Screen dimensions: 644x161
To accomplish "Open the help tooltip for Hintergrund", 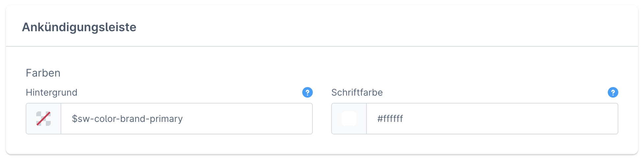I will [x=307, y=92].
